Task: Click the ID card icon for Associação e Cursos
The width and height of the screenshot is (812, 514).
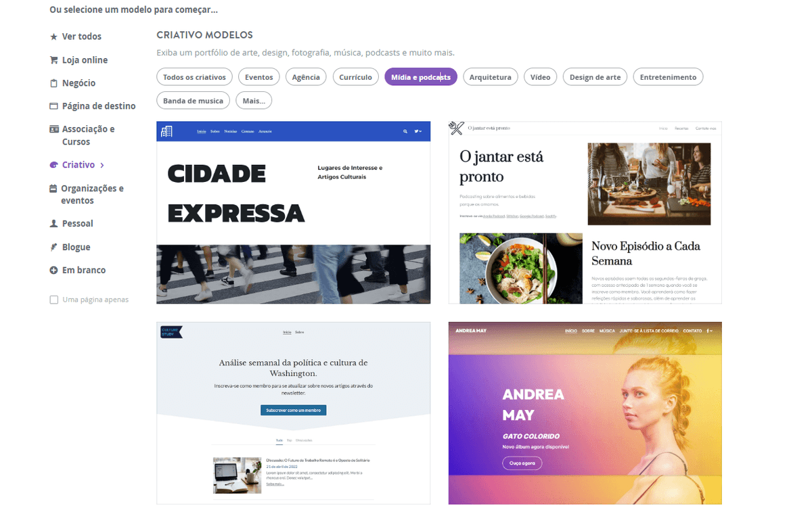Action: 54,128
